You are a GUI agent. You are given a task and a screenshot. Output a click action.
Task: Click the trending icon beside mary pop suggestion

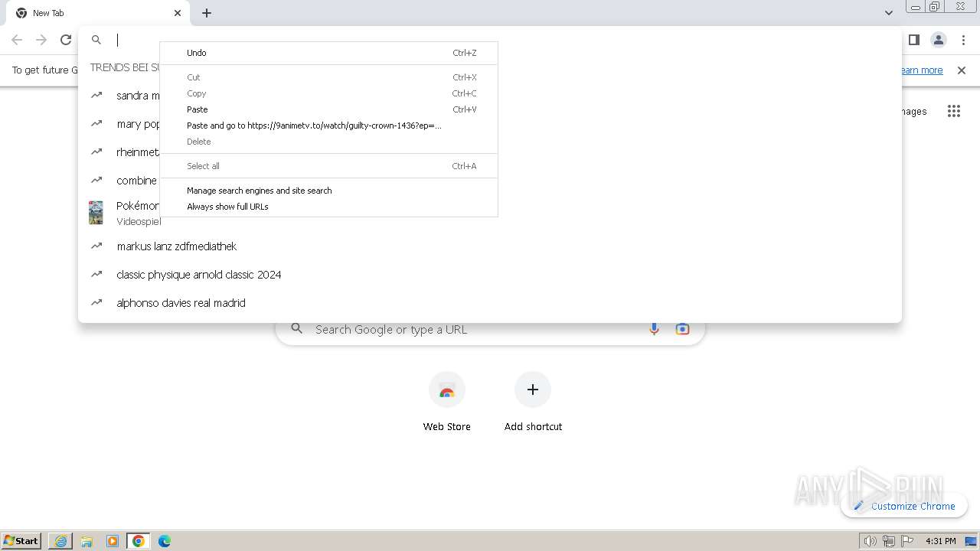point(96,124)
